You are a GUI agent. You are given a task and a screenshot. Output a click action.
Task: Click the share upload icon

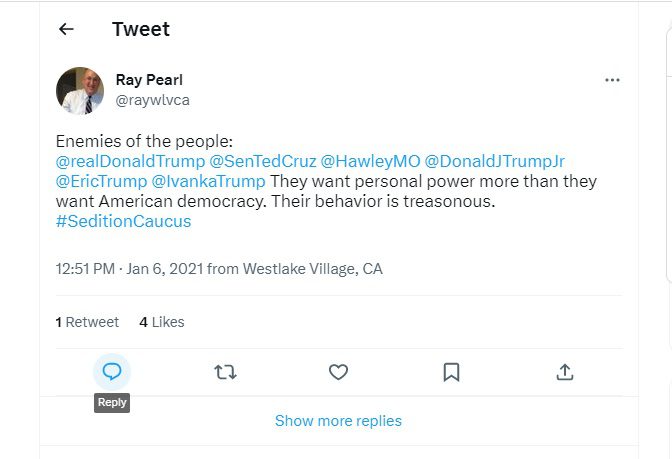(x=564, y=372)
